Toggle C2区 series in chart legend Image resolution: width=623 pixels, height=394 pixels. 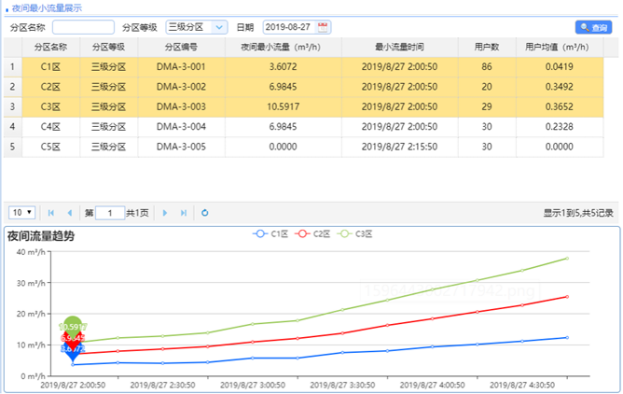click(x=312, y=234)
